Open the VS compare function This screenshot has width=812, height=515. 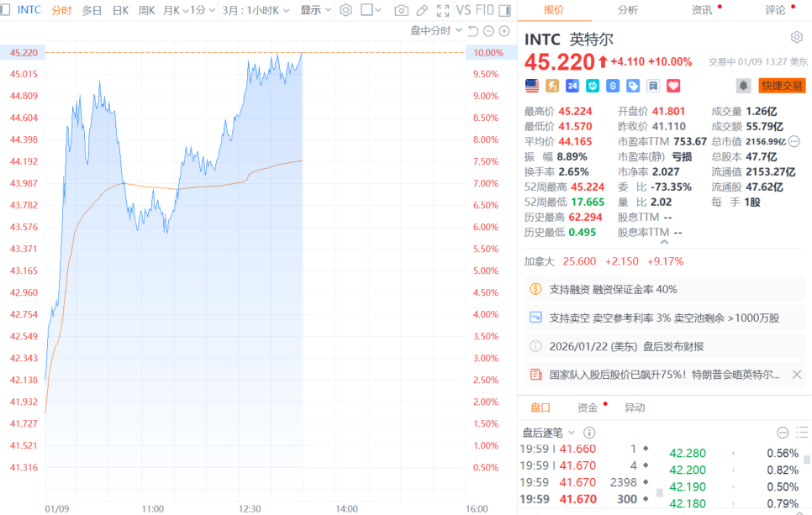(x=463, y=10)
